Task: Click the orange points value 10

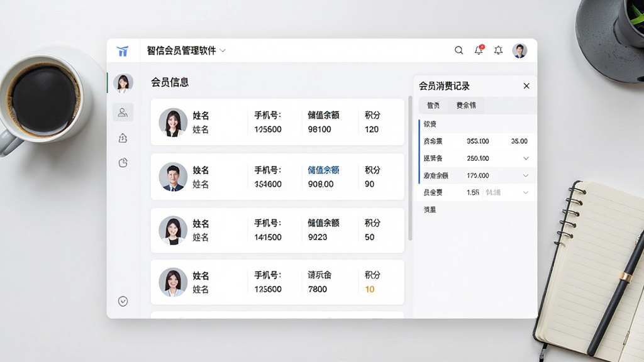Action: 370,289
